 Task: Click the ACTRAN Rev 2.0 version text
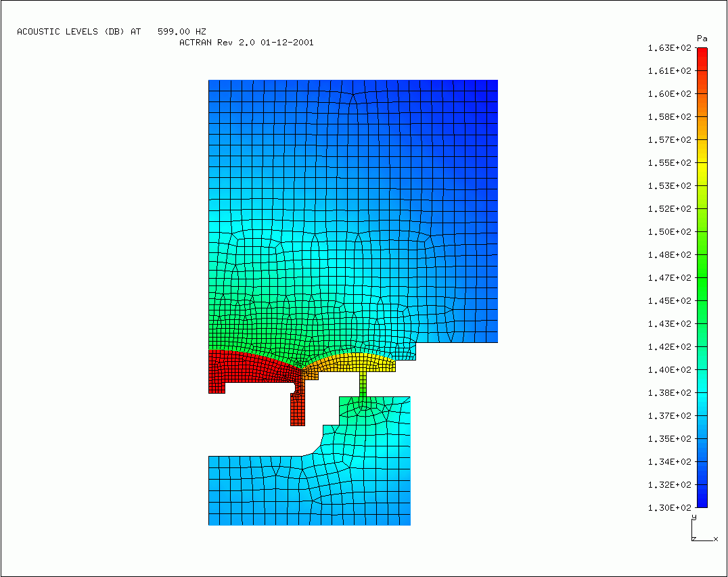246,42
